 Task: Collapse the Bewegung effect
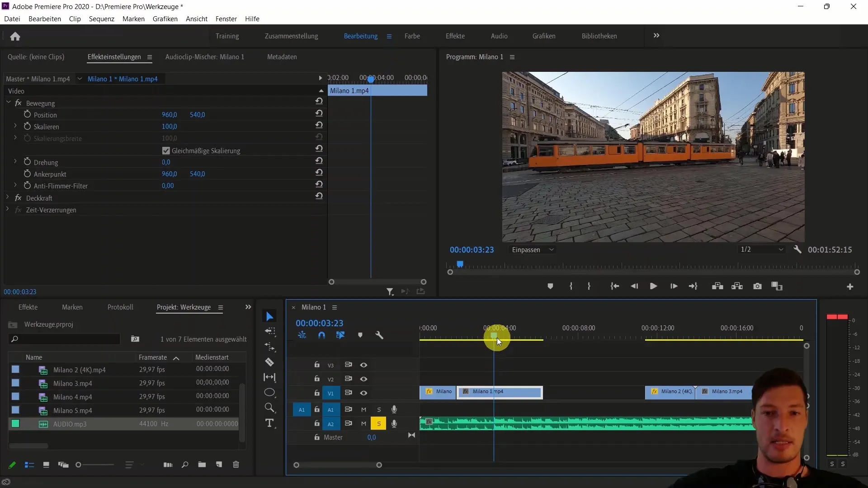click(8, 103)
